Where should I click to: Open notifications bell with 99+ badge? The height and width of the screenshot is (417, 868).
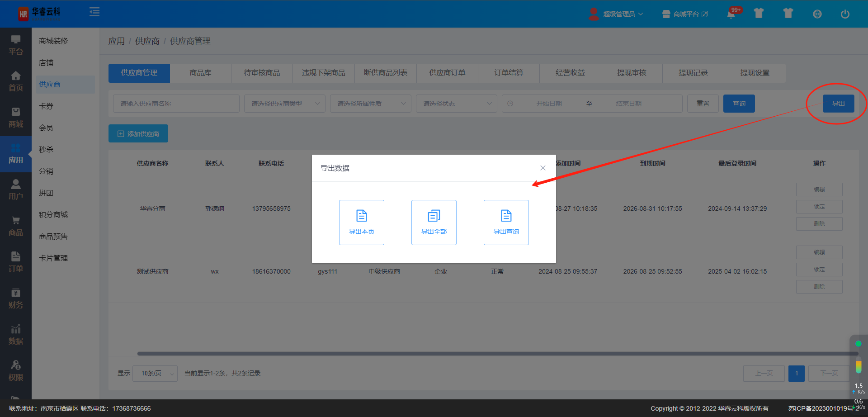(x=731, y=14)
